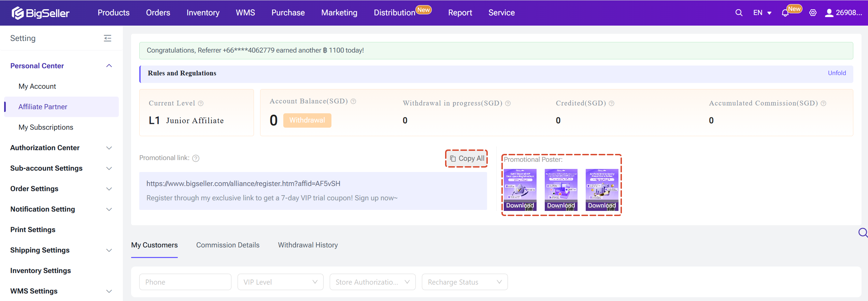
Task: Click Copy All button
Action: pyautogui.click(x=467, y=158)
